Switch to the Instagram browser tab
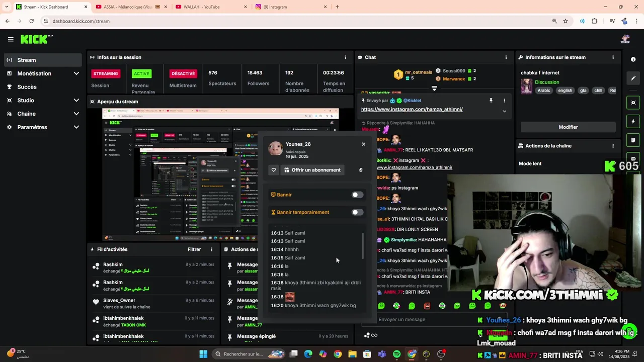The image size is (644, 362). pos(291,7)
